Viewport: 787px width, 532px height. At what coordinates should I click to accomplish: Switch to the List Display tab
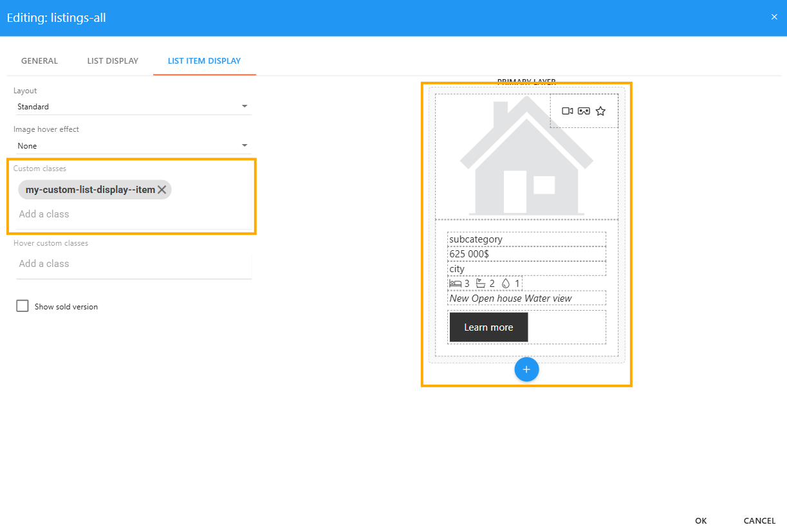pos(113,61)
